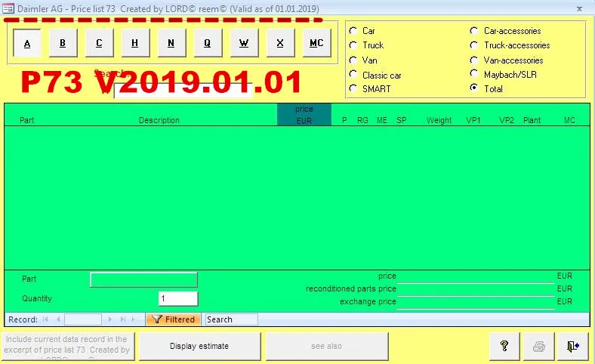Select the B letter button
595x364 pixels.
pos(63,43)
